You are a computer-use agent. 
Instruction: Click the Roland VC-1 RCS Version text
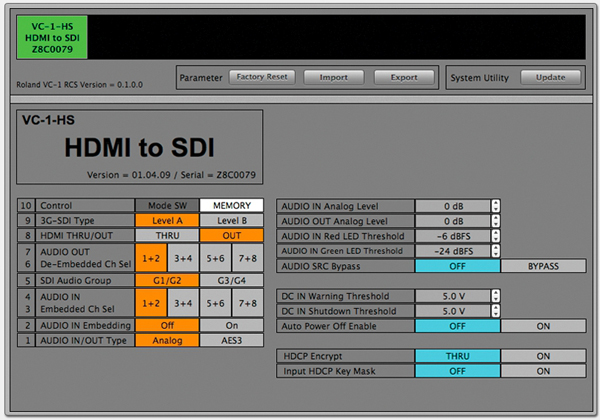(x=80, y=85)
